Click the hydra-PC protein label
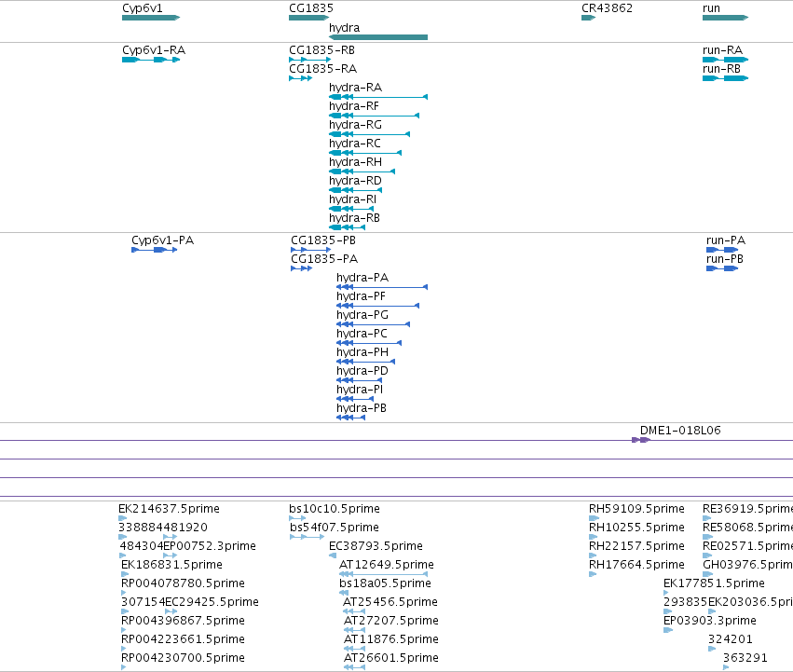793x672 pixels. [362, 334]
